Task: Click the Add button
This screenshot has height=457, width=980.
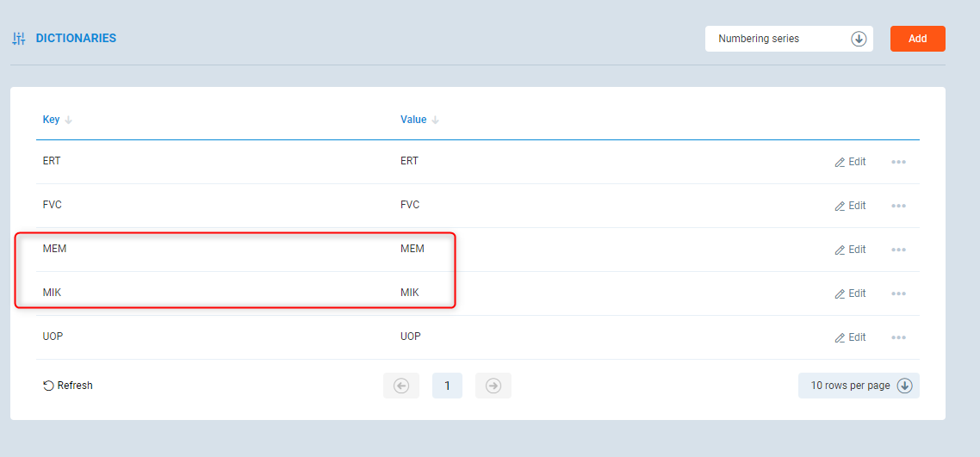Action: 917,39
